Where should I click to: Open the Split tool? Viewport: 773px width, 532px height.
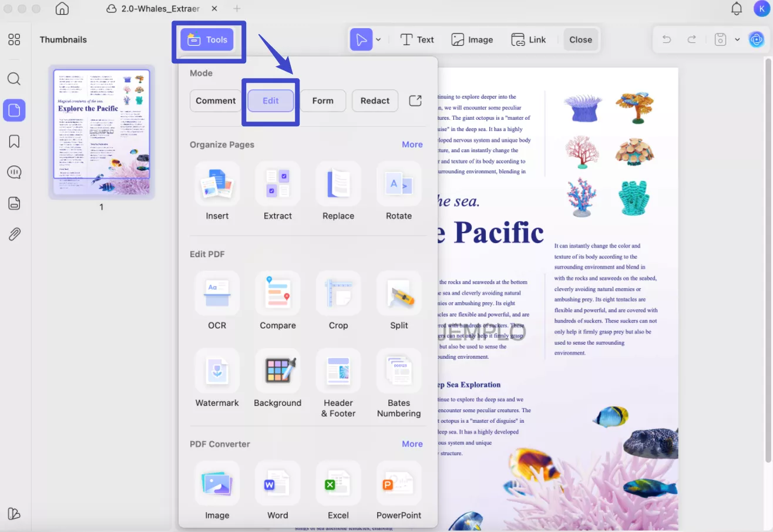pyautogui.click(x=399, y=302)
